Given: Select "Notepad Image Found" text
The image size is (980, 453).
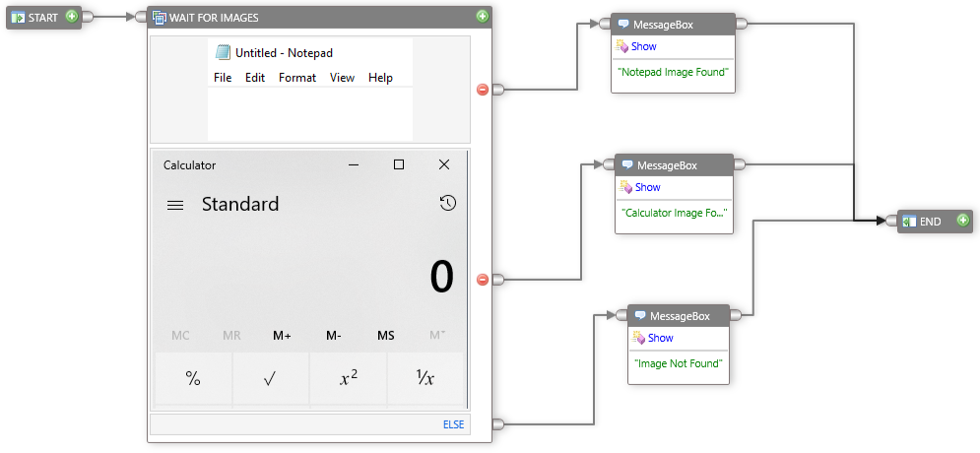Looking at the screenshot, I should click(673, 72).
